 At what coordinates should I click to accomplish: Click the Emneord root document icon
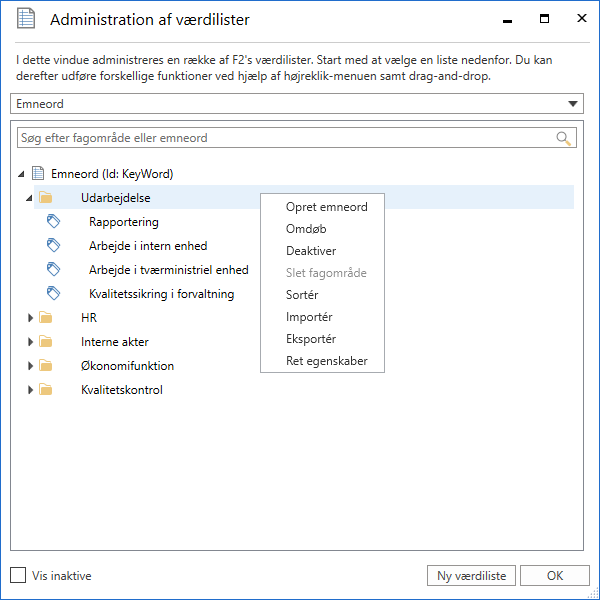pos(38,174)
